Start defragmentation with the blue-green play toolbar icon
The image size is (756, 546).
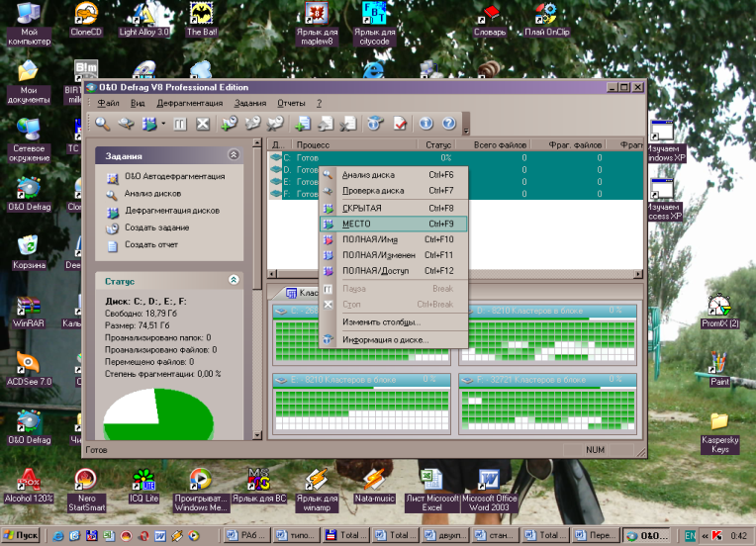(x=149, y=124)
